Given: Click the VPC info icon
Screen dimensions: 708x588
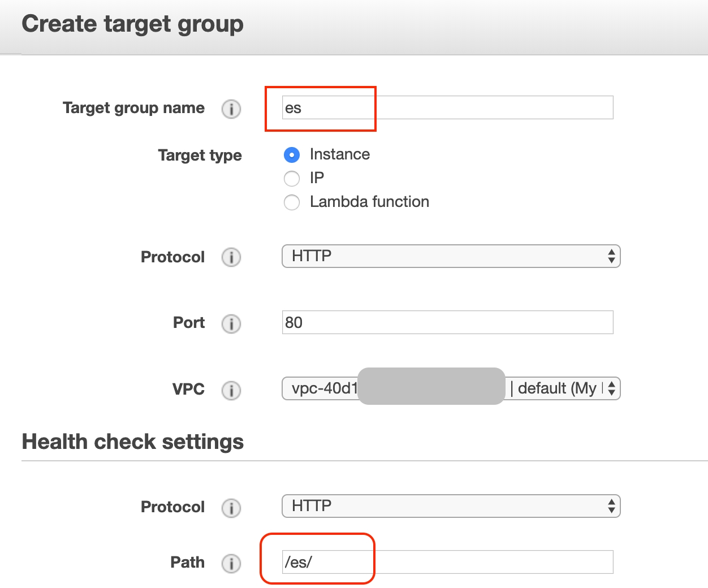Looking at the screenshot, I should [231, 390].
